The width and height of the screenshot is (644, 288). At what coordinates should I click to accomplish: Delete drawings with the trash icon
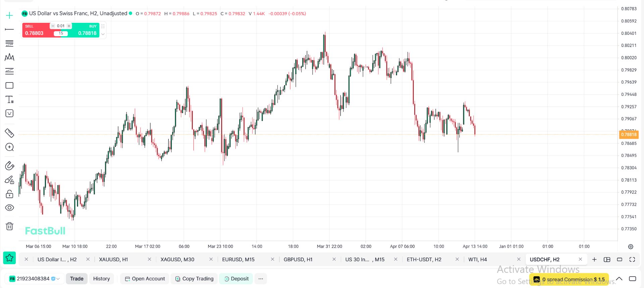tap(9, 226)
